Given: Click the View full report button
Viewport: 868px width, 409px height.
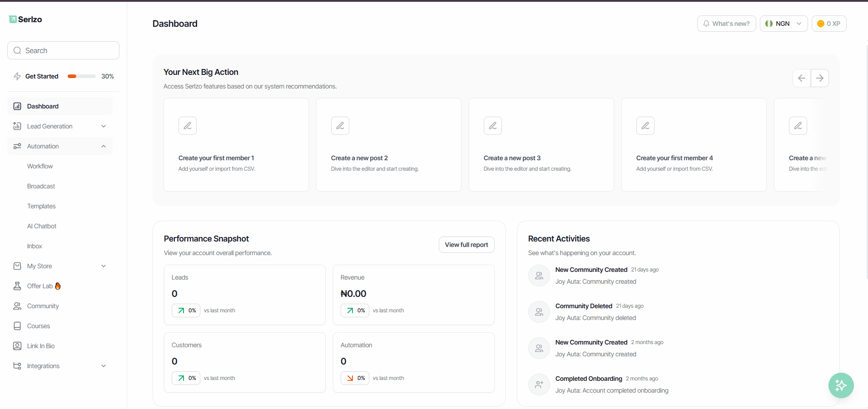Looking at the screenshot, I should click(x=466, y=245).
